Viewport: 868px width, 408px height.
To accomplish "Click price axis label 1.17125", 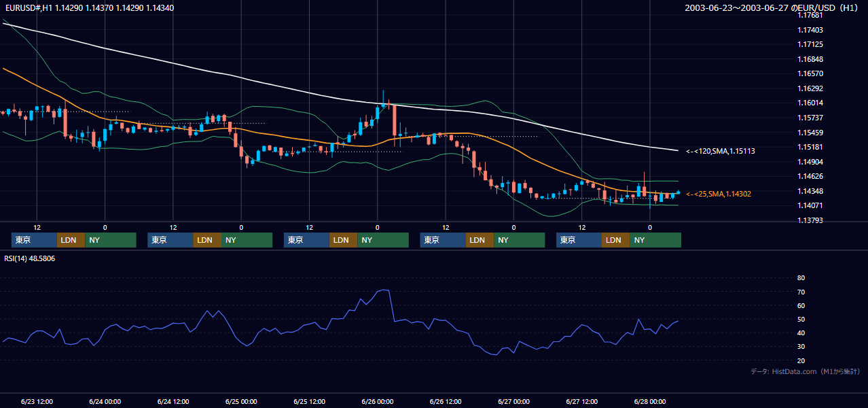I will (810, 44).
